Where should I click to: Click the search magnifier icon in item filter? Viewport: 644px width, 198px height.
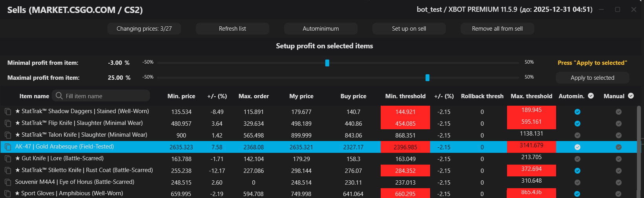(x=59, y=96)
